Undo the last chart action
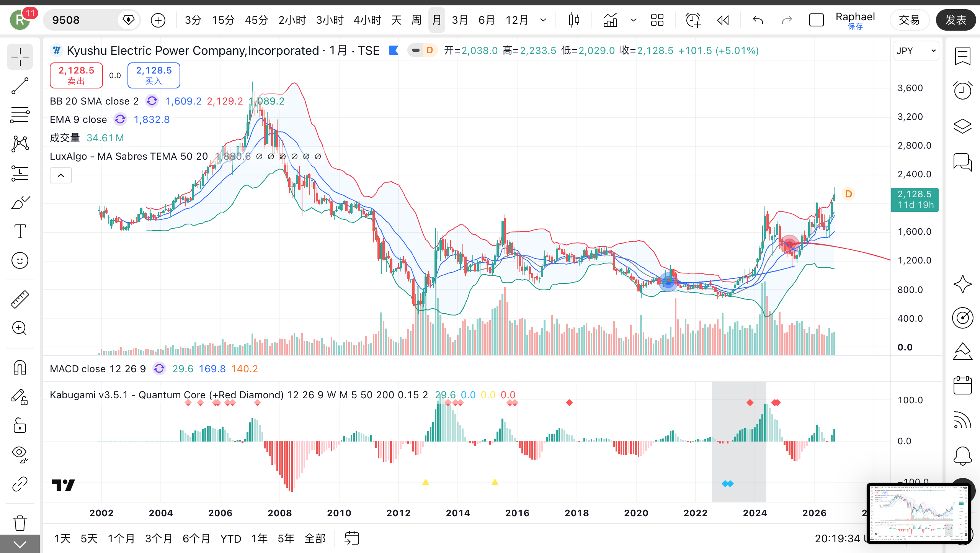Screen dimensions: 980x553 coord(758,20)
